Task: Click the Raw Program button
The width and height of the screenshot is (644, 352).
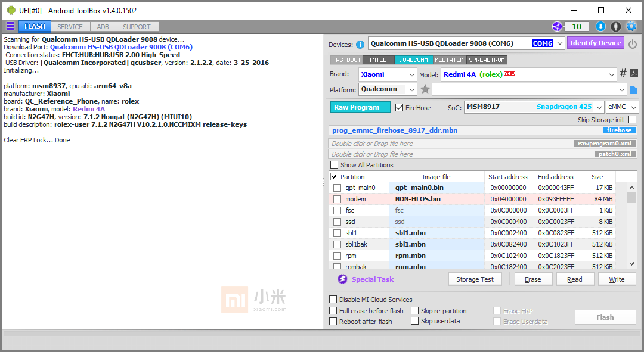Action: pos(360,107)
